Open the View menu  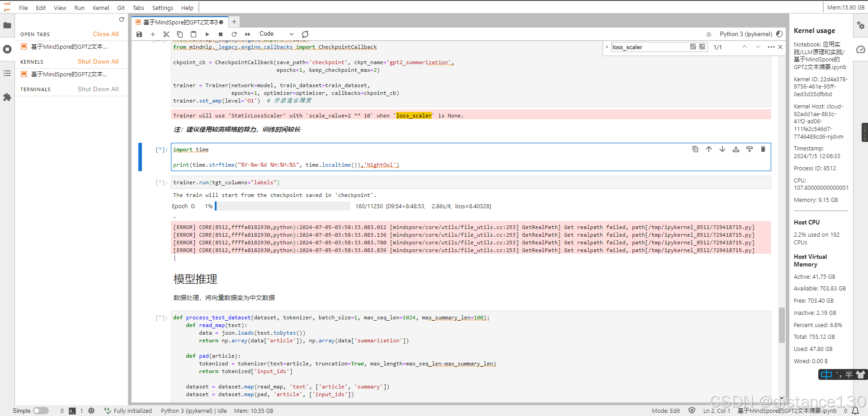point(60,8)
